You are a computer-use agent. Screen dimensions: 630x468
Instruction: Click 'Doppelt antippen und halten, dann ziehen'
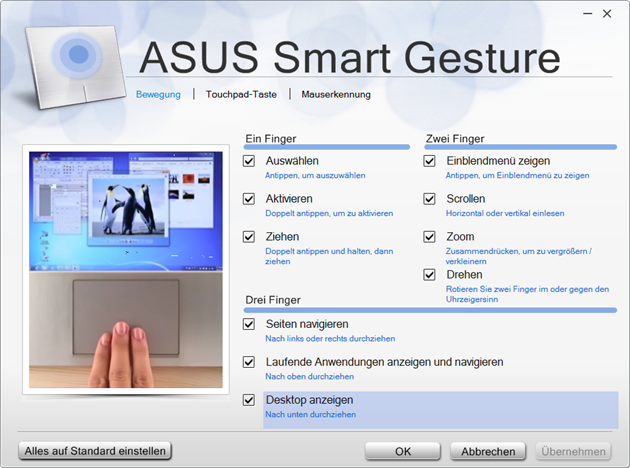[329, 256]
